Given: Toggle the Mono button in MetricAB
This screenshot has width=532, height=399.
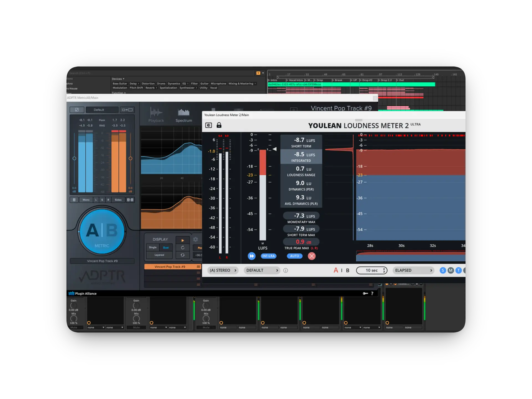Looking at the screenshot, I should click(x=86, y=200).
